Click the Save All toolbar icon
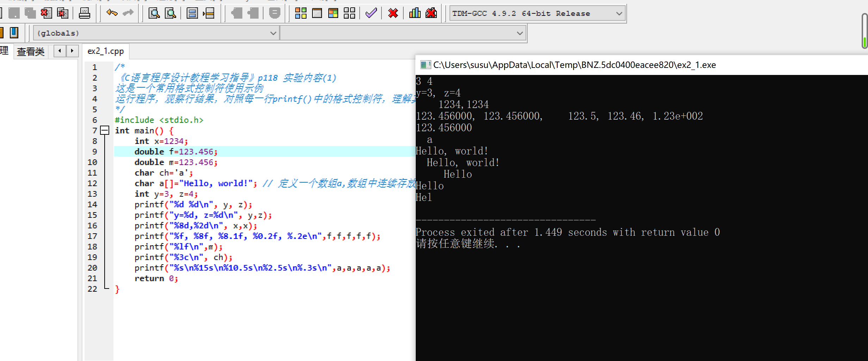This screenshot has height=361, width=868. pos(30,13)
